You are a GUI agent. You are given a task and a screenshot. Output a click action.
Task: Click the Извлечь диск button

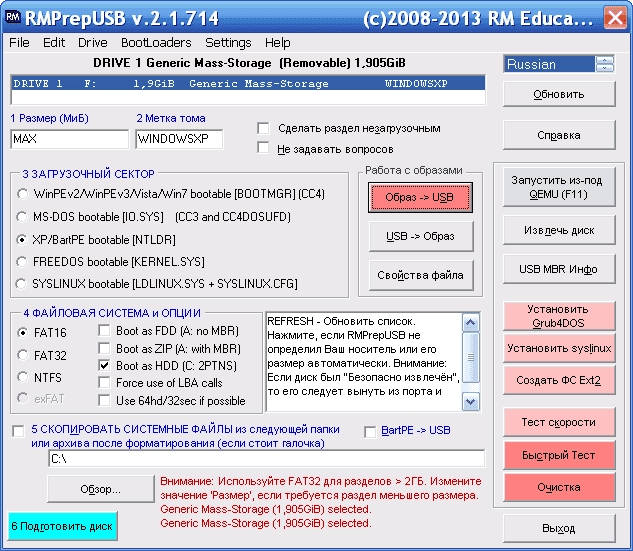(559, 230)
